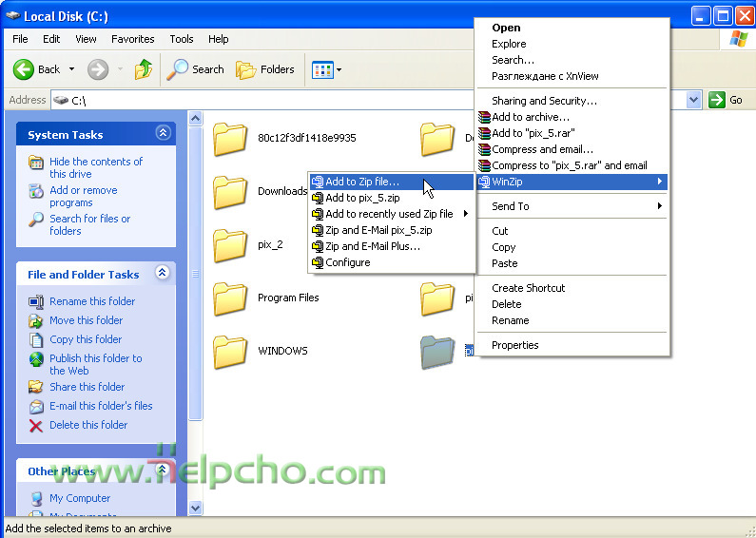The height and width of the screenshot is (538, 756).
Task: Collapse the System Tasks panel
Action: (163, 132)
